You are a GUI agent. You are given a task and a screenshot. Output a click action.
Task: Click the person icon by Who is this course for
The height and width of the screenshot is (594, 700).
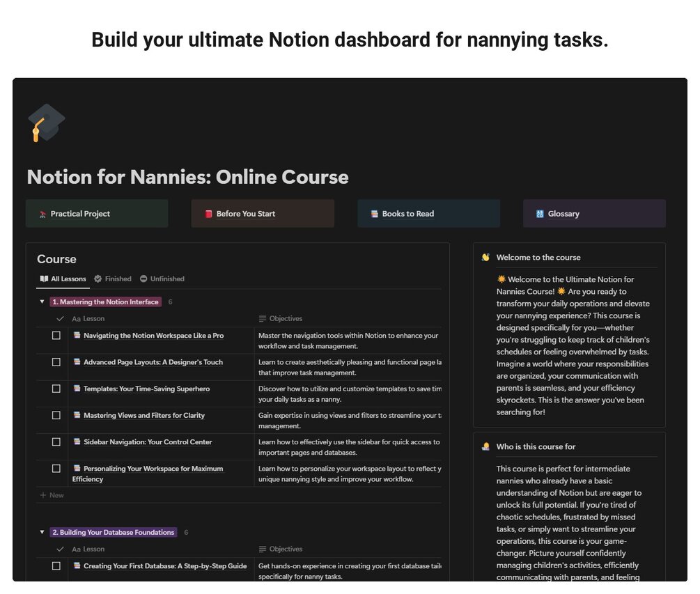485,447
